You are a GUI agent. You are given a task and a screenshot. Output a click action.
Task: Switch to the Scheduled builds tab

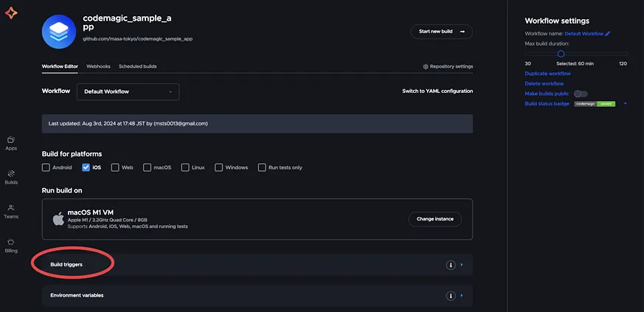[x=138, y=66]
